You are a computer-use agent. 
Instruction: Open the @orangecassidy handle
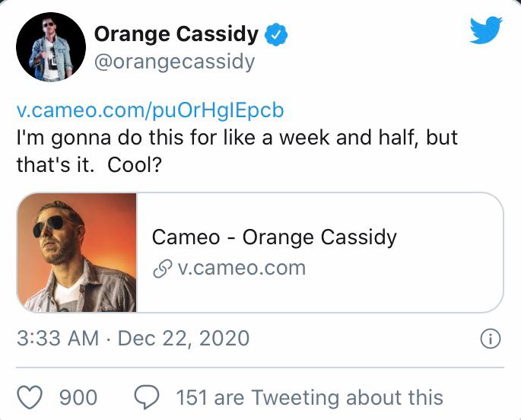point(174,61)
